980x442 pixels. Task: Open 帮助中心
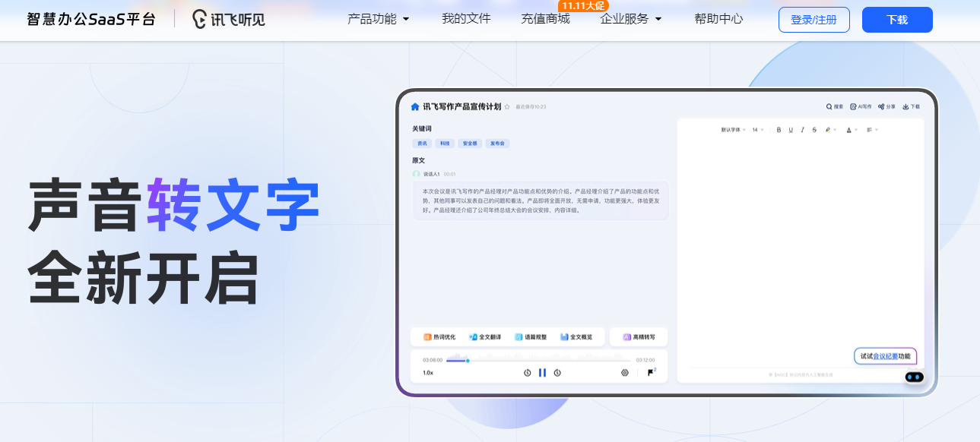[718, 19]
